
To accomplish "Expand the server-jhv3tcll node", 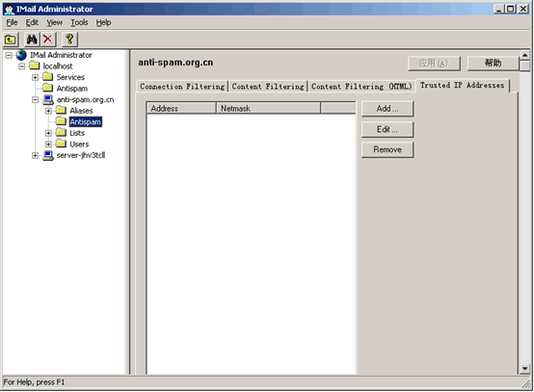I will click(x=35, y=155).
